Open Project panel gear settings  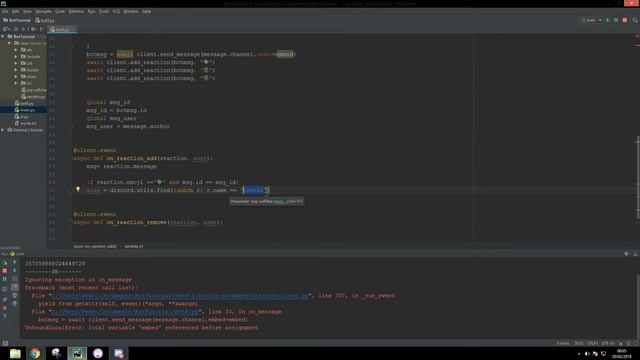33,29
